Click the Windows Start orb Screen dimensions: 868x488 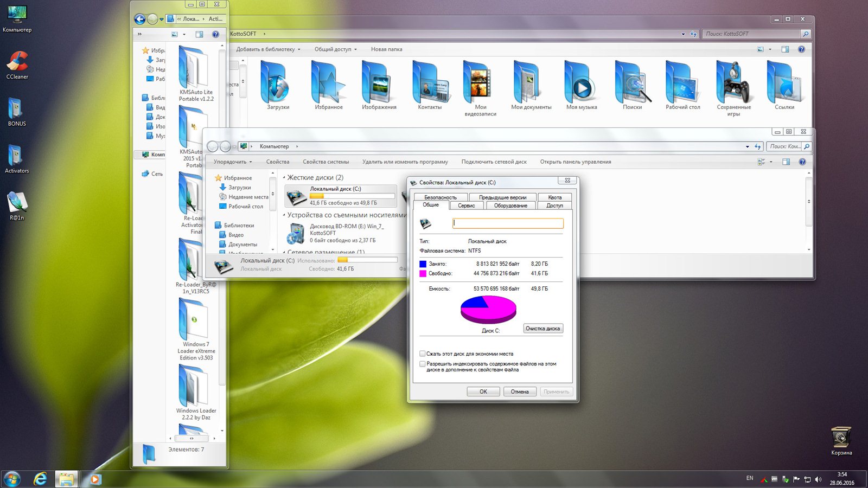tap(12, 479)
